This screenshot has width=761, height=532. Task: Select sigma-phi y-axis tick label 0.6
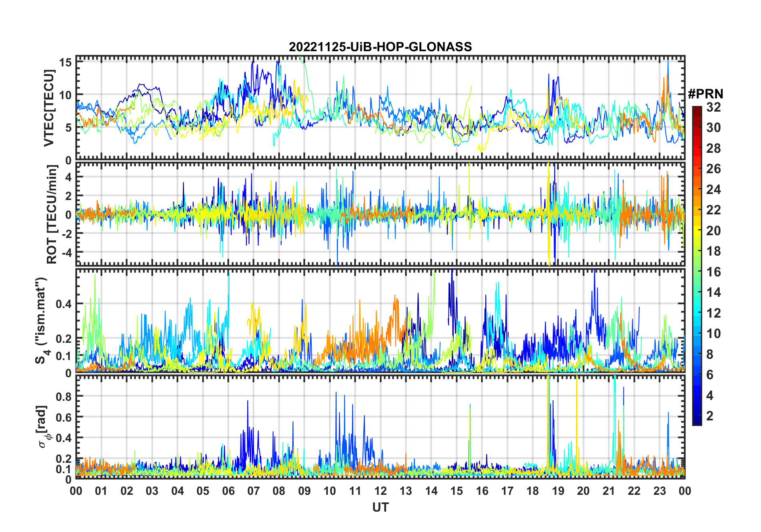[x=64, y=417]
